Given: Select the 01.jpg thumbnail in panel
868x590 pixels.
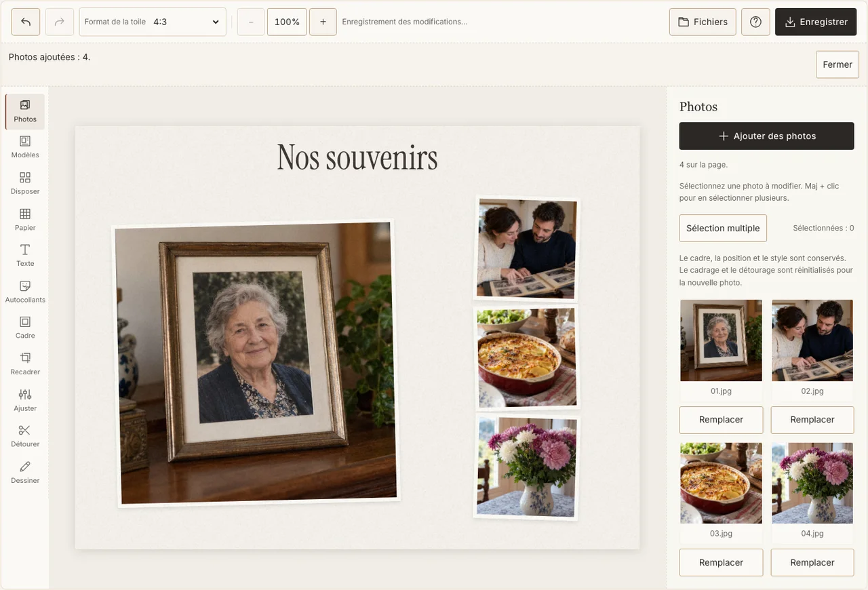Looking at the screenshot, I should tap(721, 340).
